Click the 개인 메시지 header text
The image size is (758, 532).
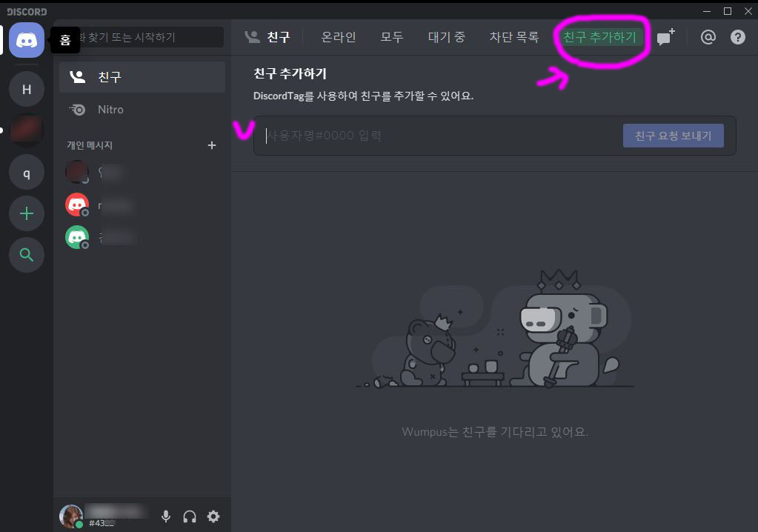point(90,145)
